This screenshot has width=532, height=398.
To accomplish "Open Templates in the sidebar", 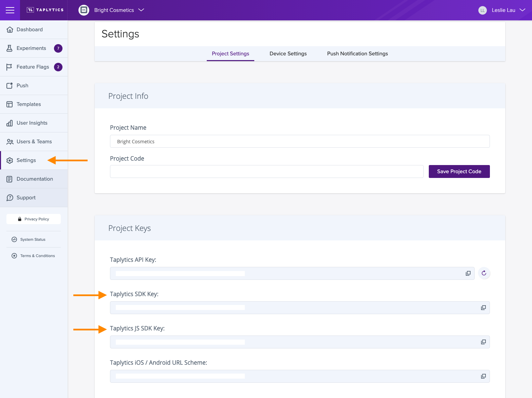I will (34, 104).
